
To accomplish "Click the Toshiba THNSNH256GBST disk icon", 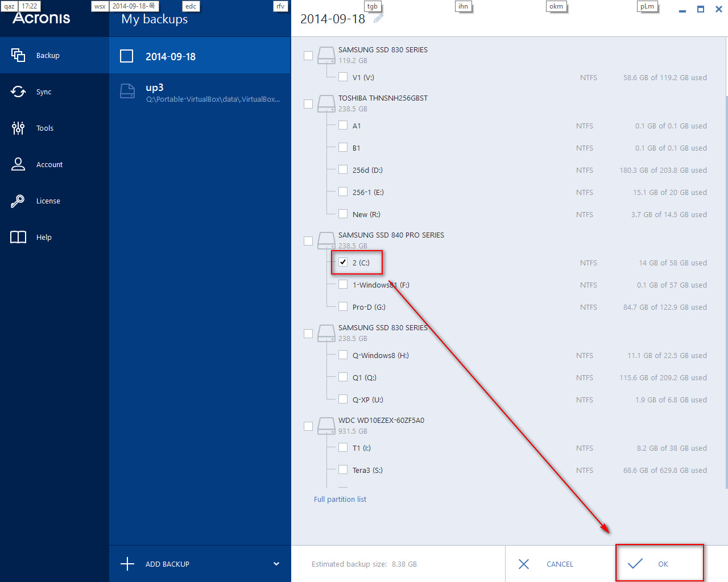I will tap(326, 103).
